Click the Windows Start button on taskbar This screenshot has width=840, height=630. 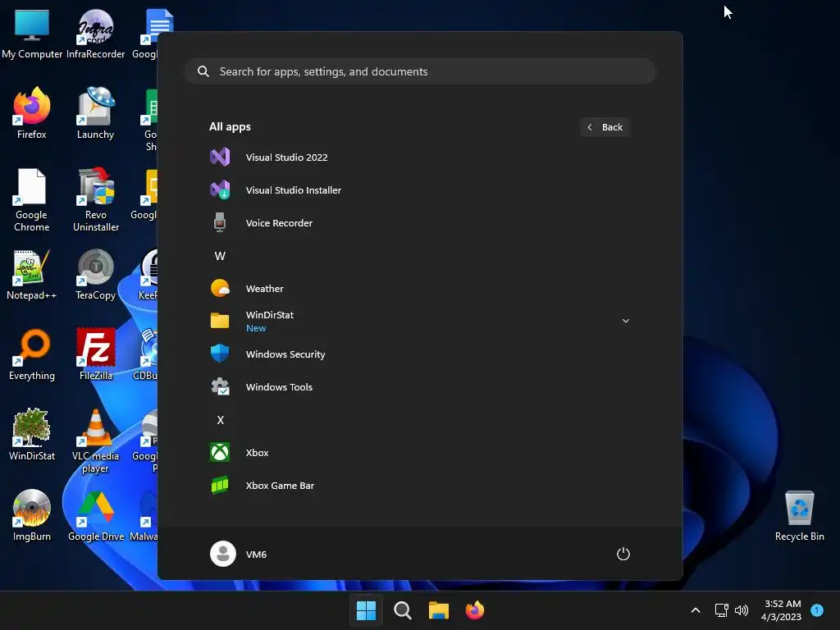(x=367, y=610)
